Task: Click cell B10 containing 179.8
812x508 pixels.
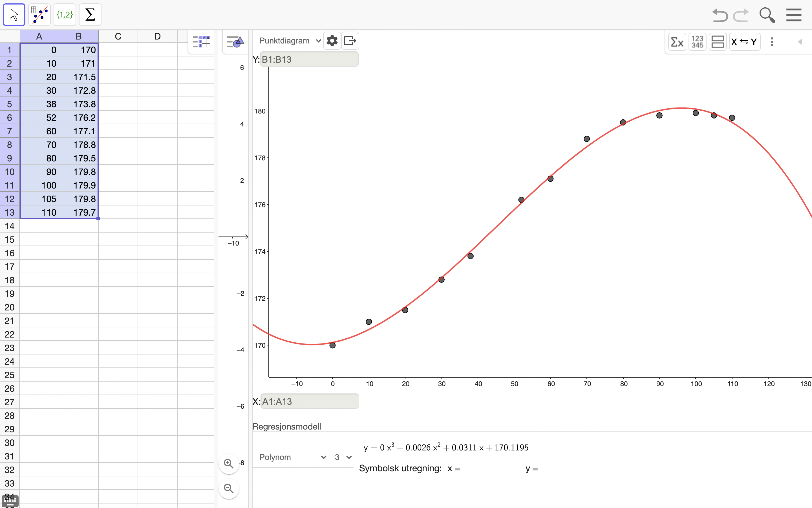Action: point(78,172)
